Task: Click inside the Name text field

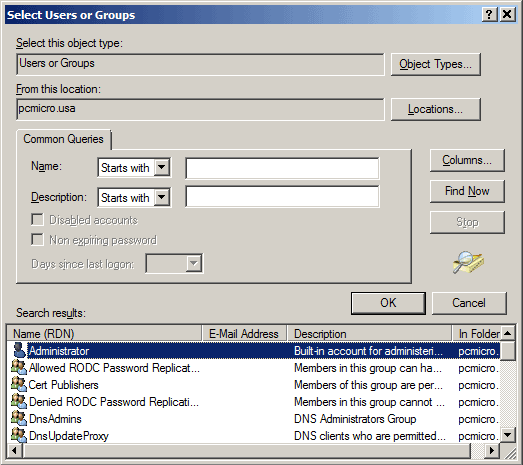Action: point(282,168)
